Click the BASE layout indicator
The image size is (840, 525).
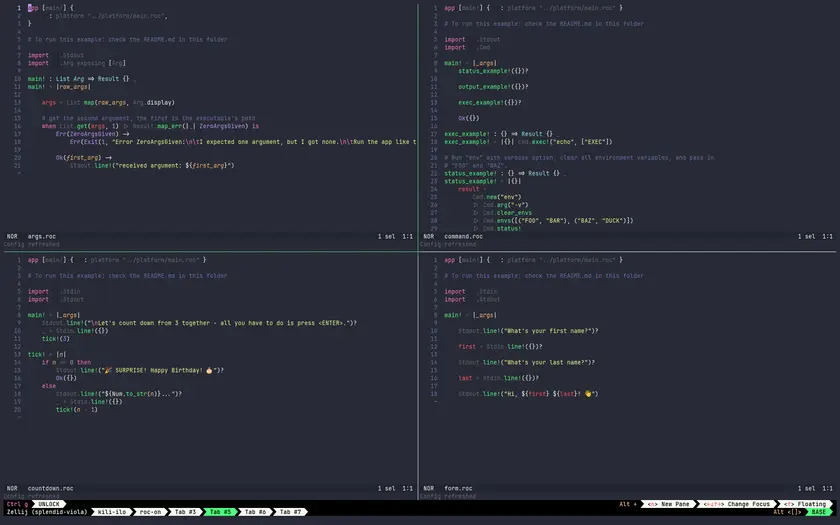pos(819,512)
